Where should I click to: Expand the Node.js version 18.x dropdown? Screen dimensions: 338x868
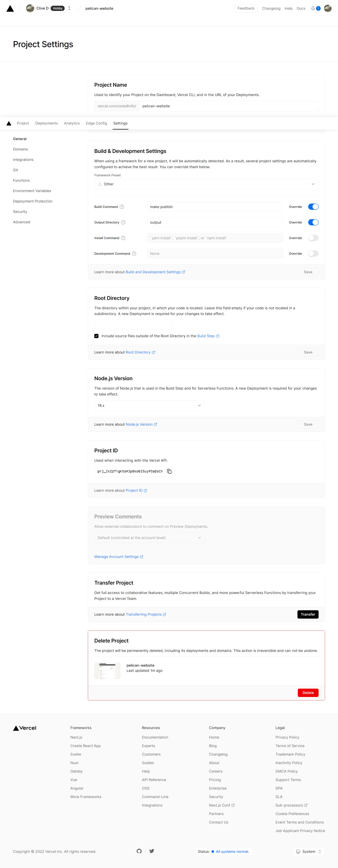click(x=149, y=405)
